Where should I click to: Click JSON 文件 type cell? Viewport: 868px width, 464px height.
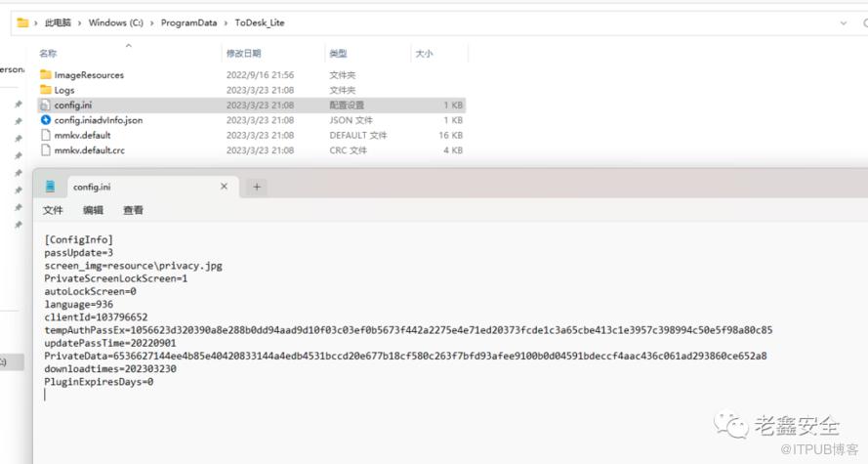(x=351, y=119)
